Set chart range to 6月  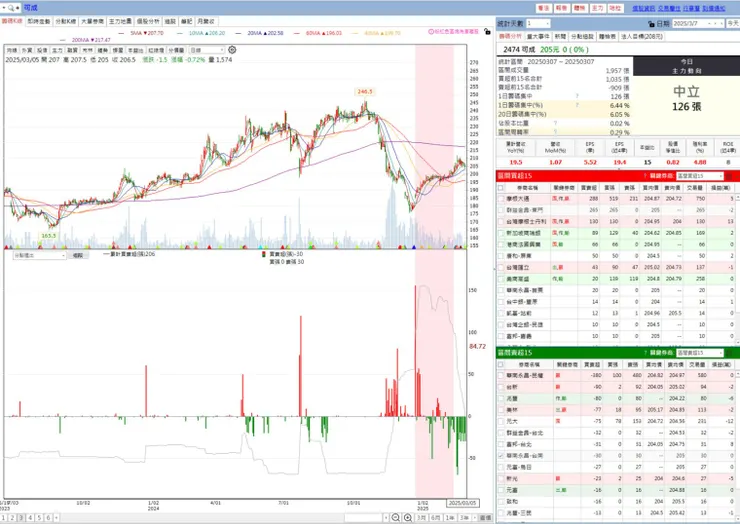tap(435, 518)
